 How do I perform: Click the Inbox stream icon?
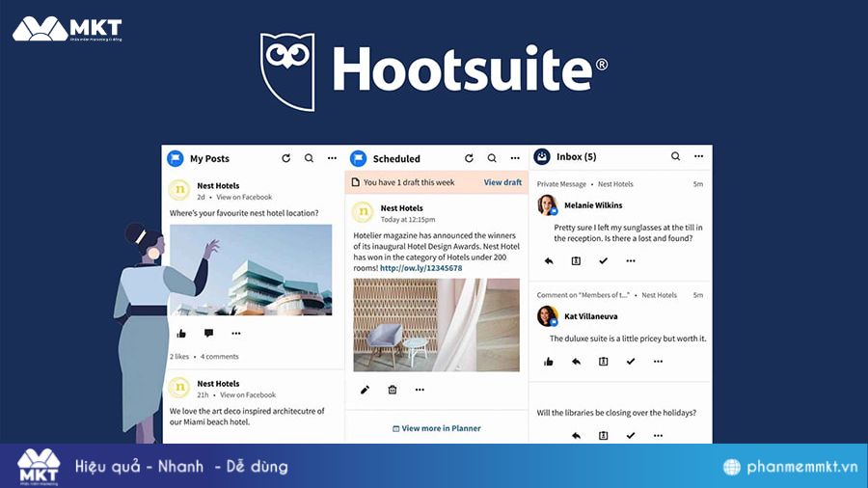(x=542, y=156)
